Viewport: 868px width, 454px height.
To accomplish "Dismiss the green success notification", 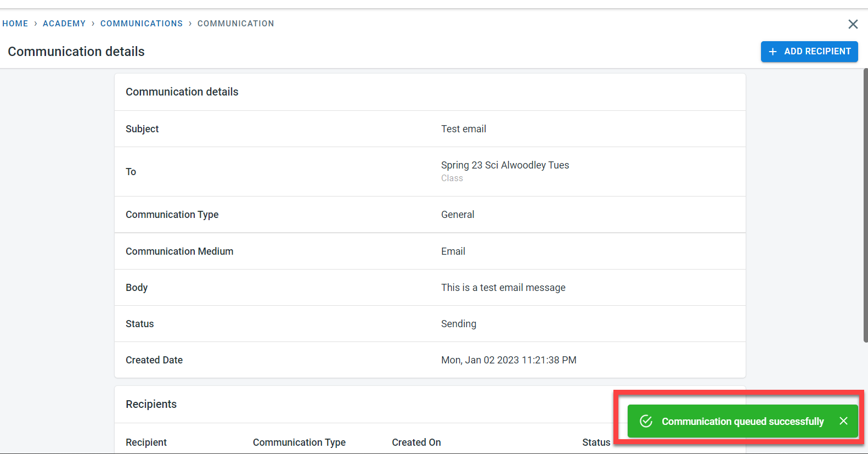I will (x=843, y=421).
